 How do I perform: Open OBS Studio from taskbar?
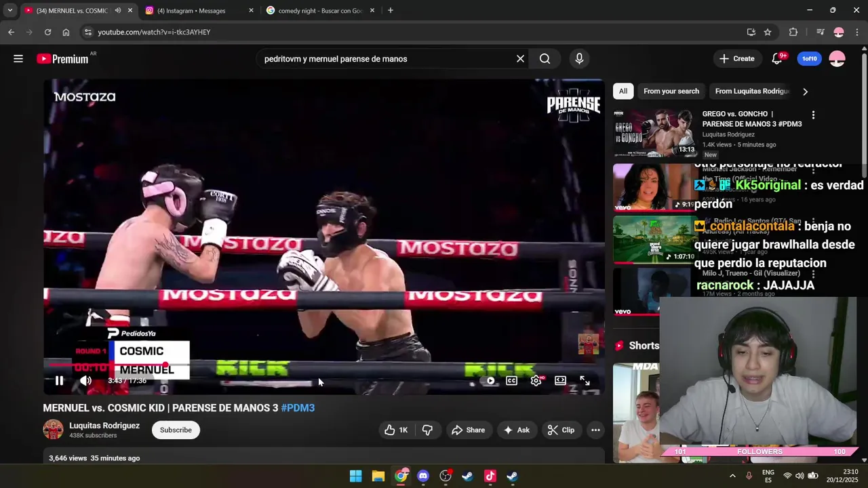pos(446,476)
